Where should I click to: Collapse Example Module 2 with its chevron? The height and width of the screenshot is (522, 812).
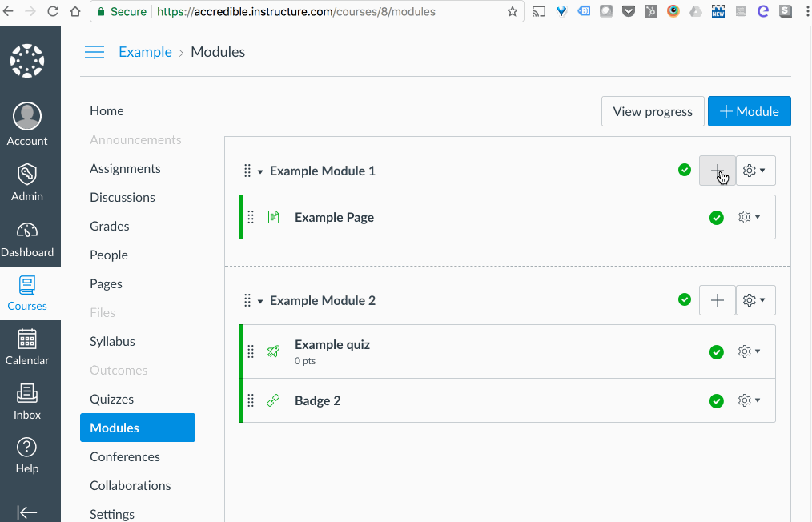[259, 300]
